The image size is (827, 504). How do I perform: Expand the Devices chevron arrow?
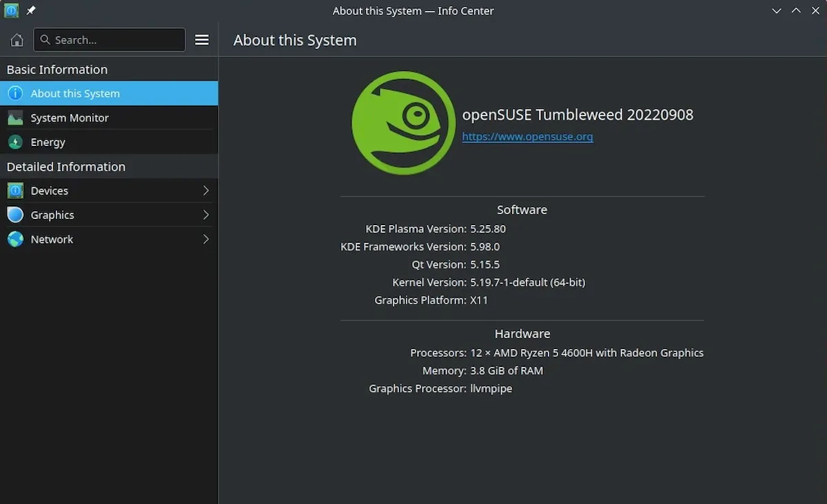coord(205,191)
